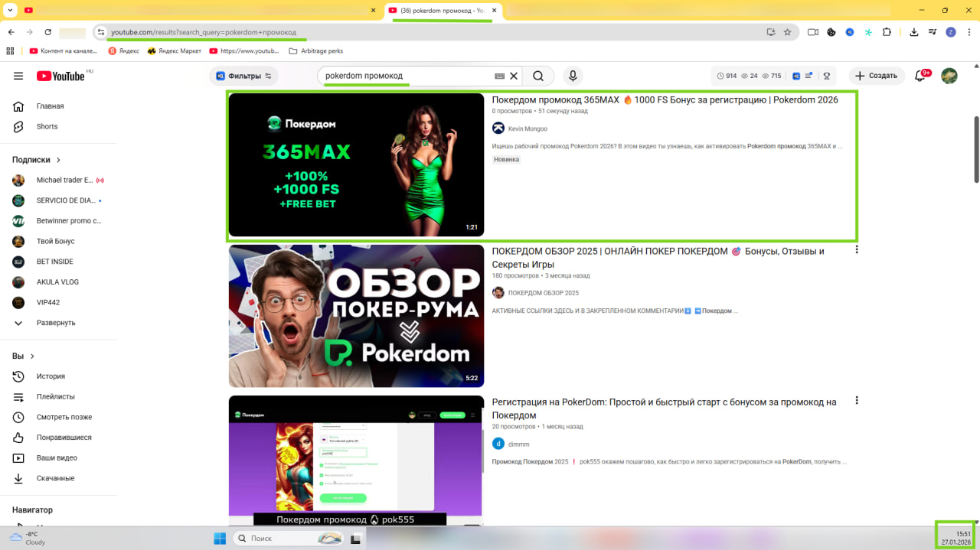Open YouTube notifications bell

920,76
